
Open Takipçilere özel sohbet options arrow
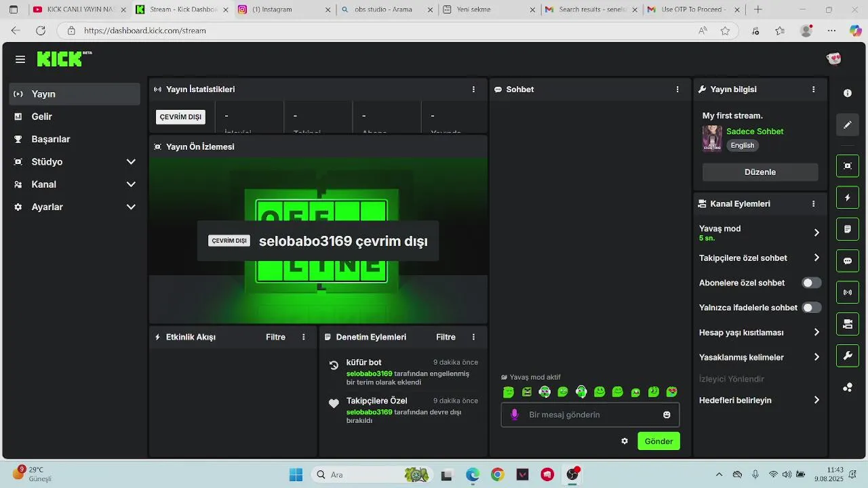pos(816,258)
